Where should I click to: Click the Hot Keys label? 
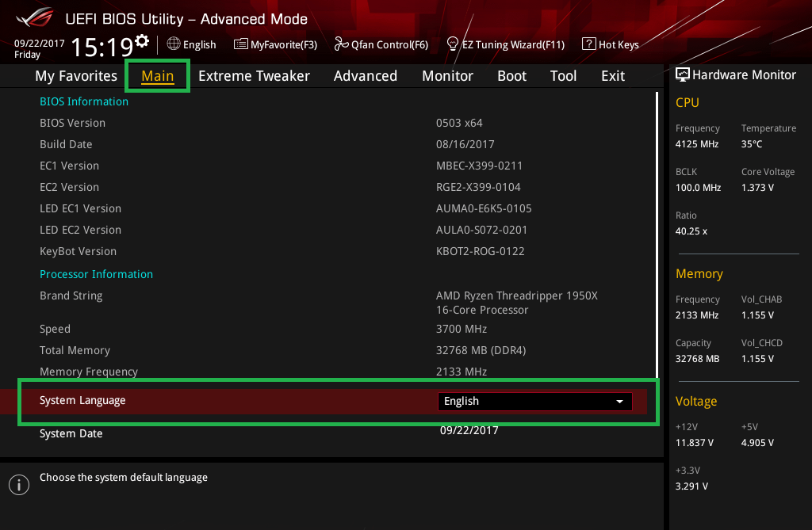pos(619,44)
